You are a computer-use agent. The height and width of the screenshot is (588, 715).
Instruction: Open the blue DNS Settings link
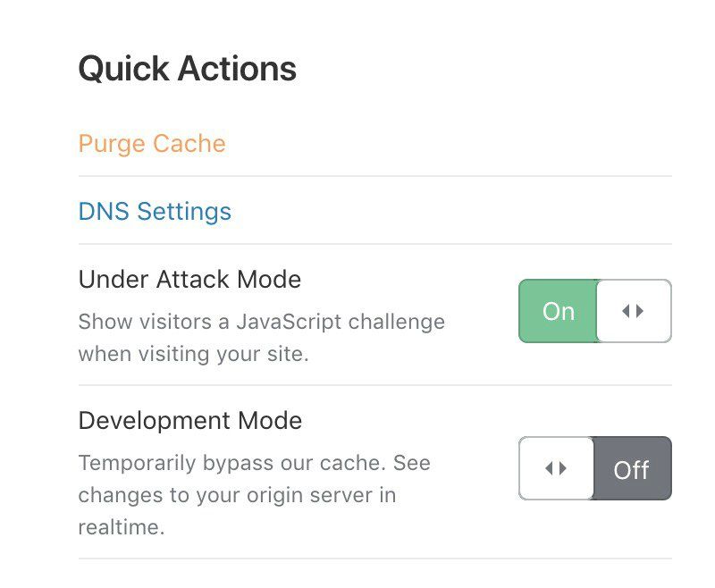pos(155,212)
